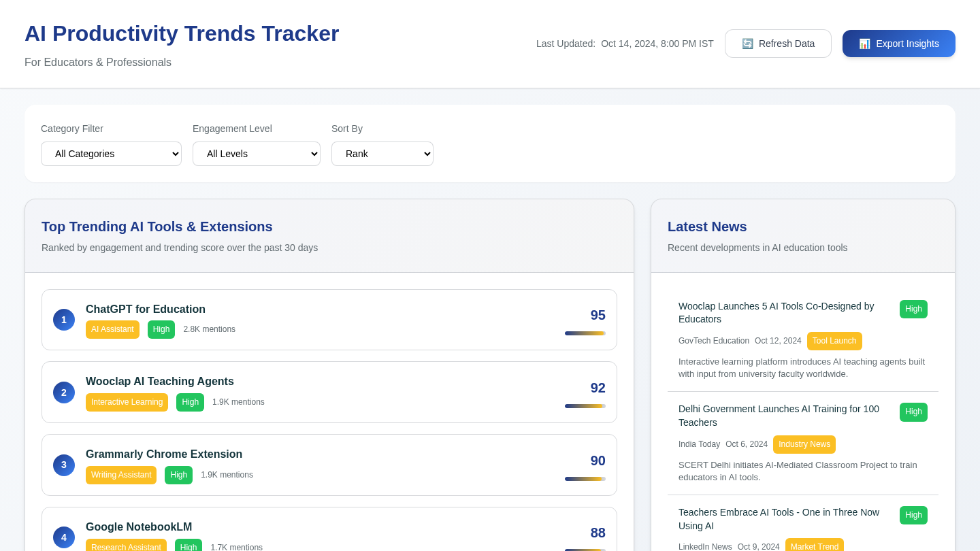Click the Export Insights button
Image resolution: width=980 pixels, height=551 pixels.
898,44
